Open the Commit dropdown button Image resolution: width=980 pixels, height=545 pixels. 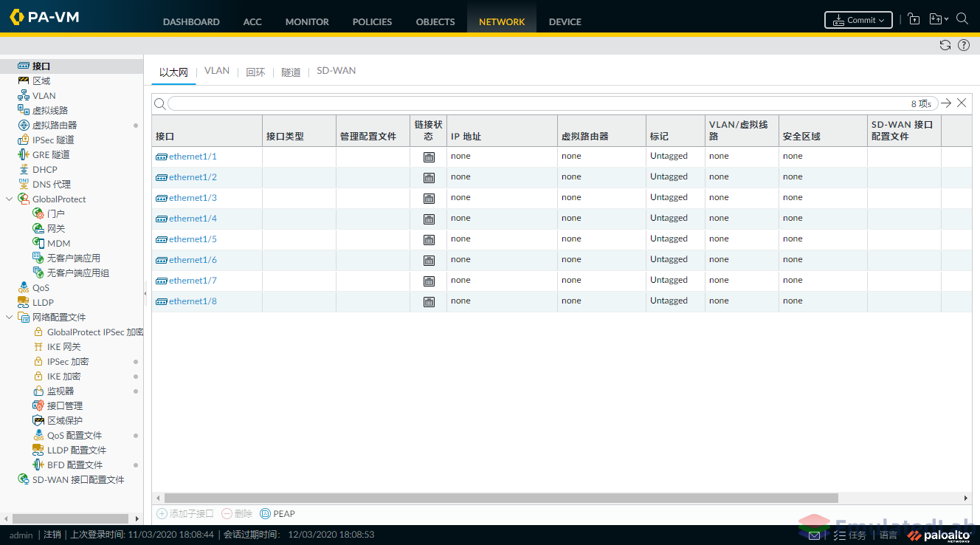pos(858,20)
